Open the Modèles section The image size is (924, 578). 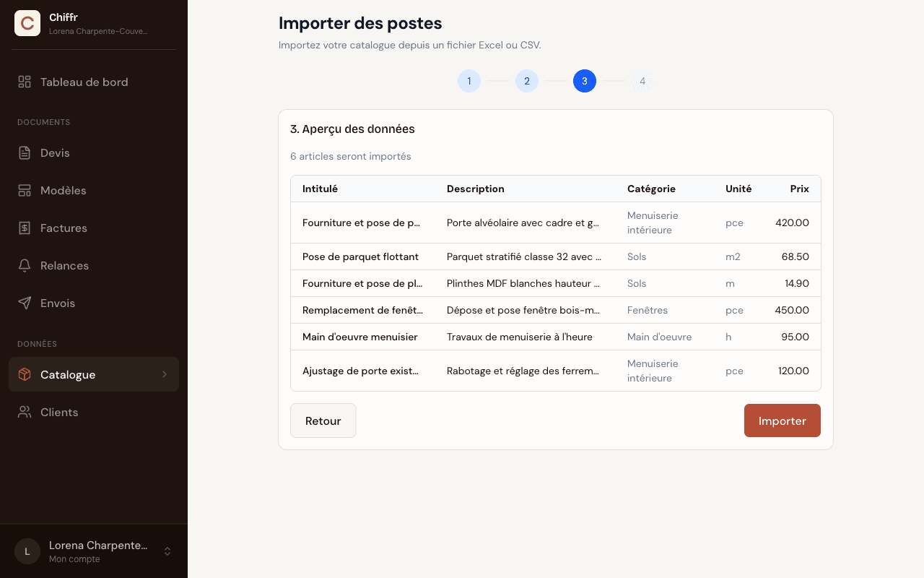pyautogui.click(x=94, y=190)
